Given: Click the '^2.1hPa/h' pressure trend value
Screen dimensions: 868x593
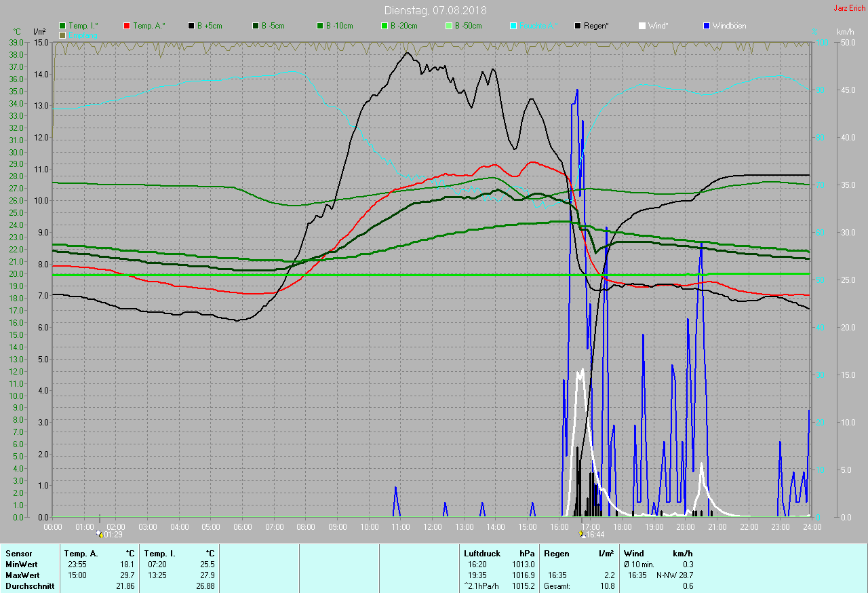Looking at the screenshot, I should tap(483, 586).
